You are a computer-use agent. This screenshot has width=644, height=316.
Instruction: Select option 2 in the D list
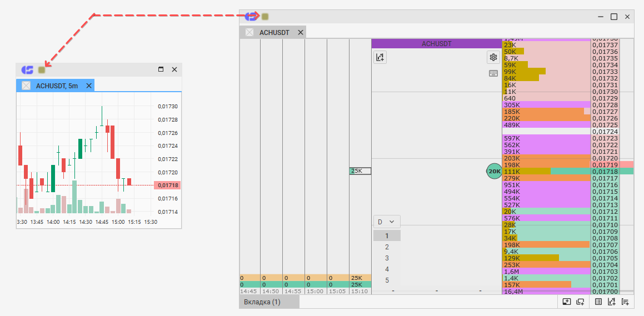[x=387, y=247]
